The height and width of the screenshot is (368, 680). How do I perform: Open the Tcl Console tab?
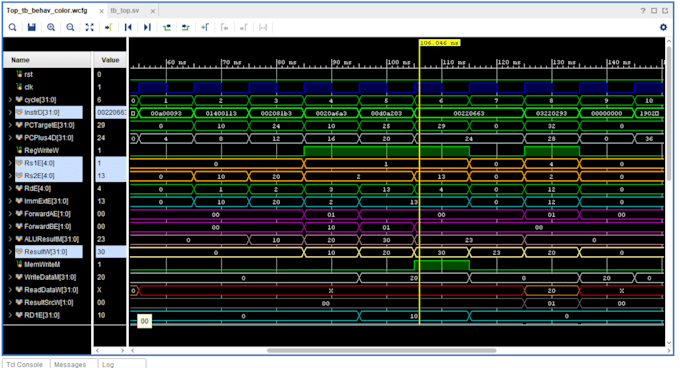coord(26,364)
